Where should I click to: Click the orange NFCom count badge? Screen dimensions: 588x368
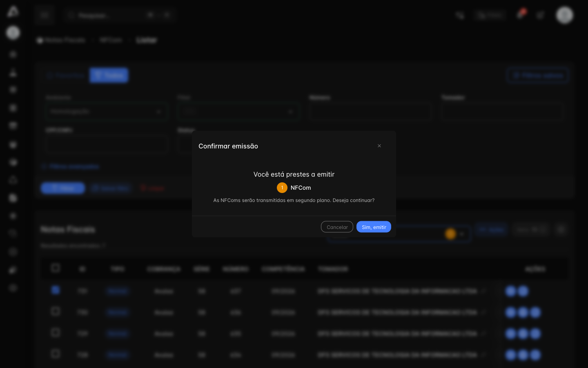tap(282, 188)
